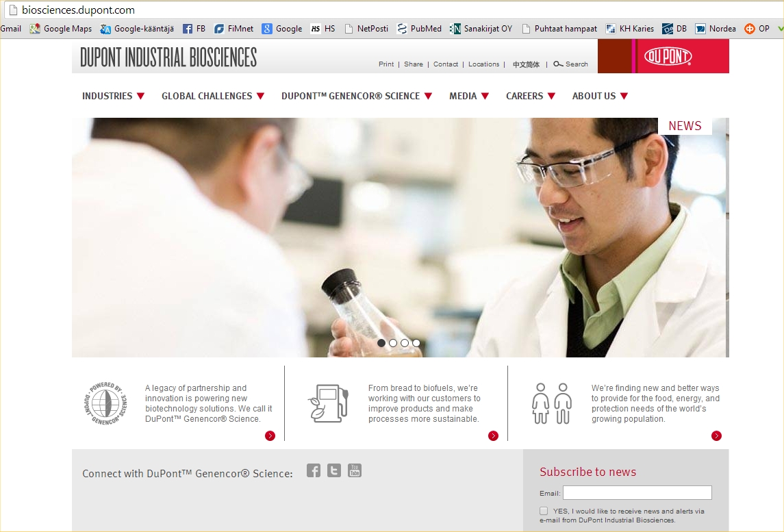Expand the DuPont Genencor Science dropdown arrow
This screenshot has width=784, height=532.
click(x=428, y=96)
